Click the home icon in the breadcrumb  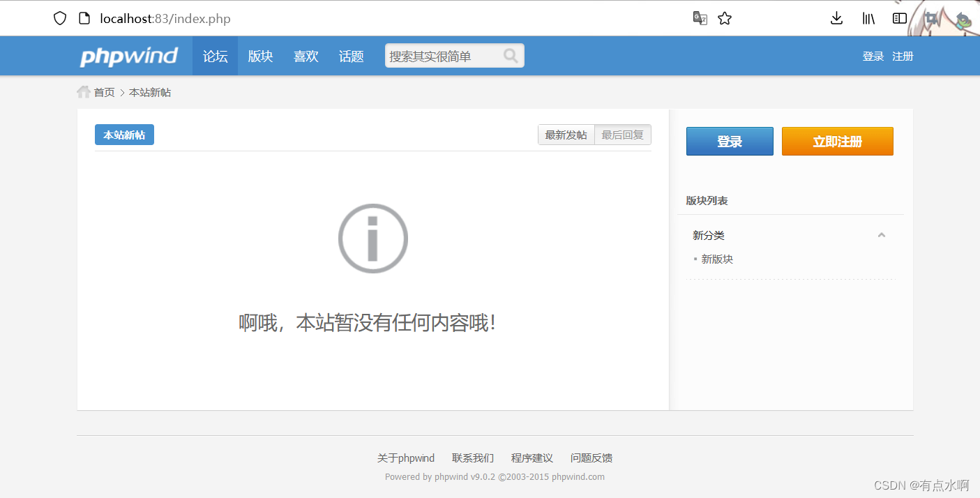click(84, 91)
